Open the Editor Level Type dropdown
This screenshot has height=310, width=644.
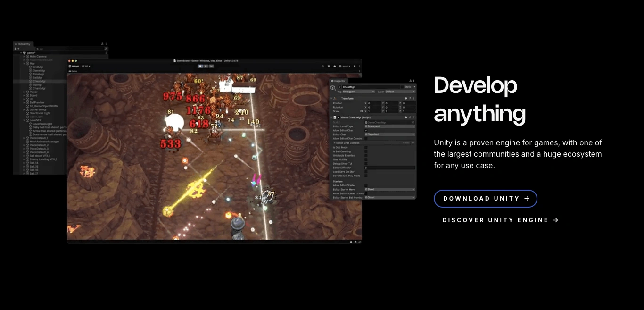tap(389, 126)
